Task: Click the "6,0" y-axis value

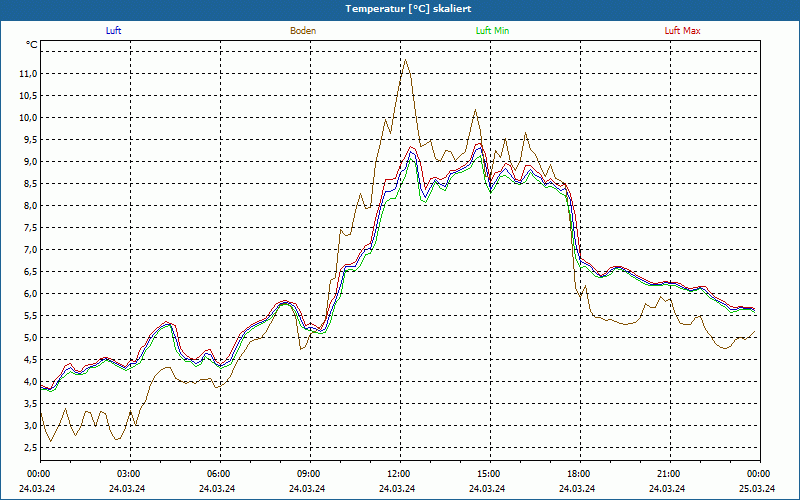Action: point(31,293)
